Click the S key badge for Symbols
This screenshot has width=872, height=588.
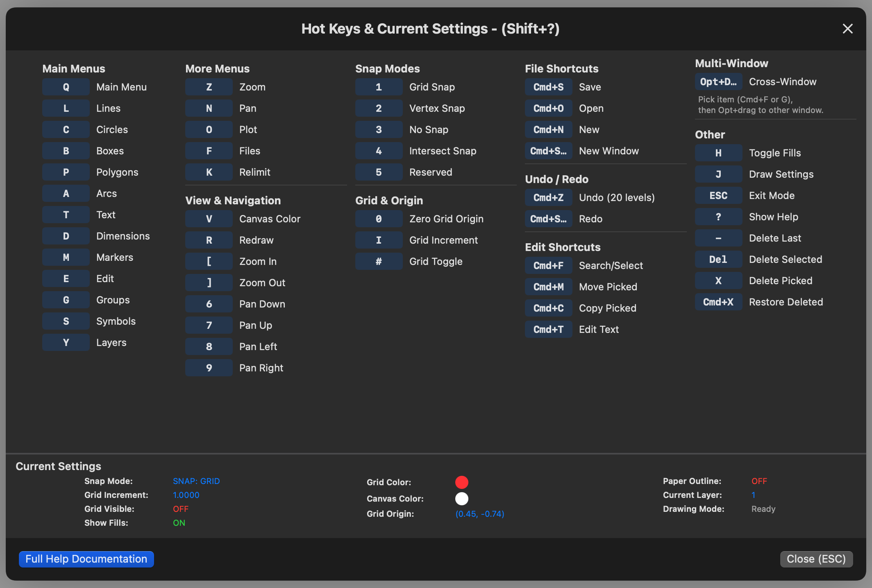click(x=66, y=321)
